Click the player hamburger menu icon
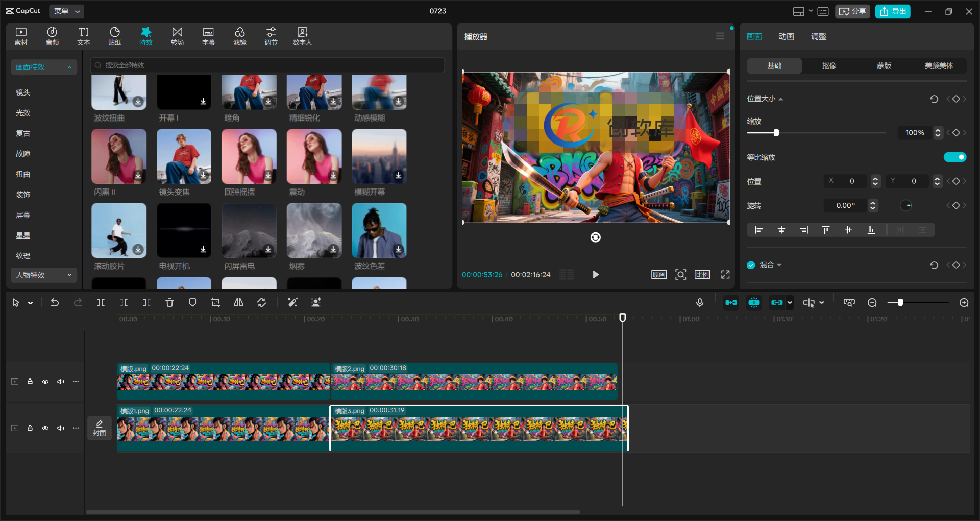 point(720,36)
